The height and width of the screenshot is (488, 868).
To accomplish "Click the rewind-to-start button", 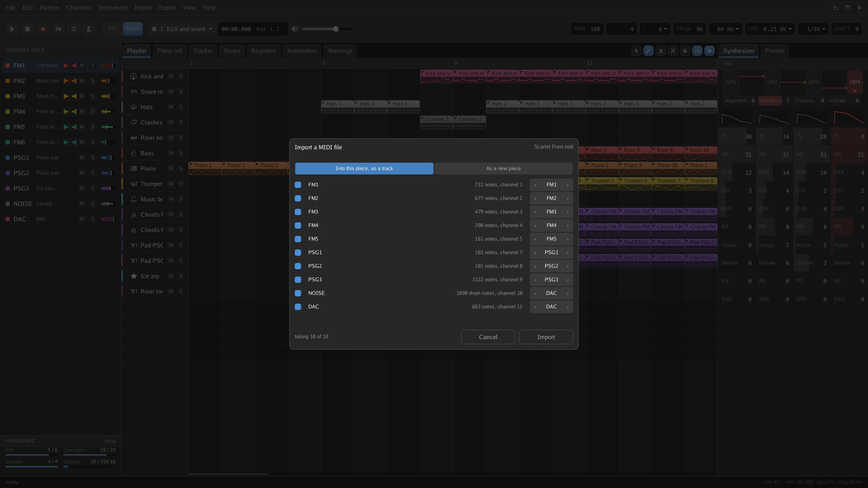I will pos(58,29).
